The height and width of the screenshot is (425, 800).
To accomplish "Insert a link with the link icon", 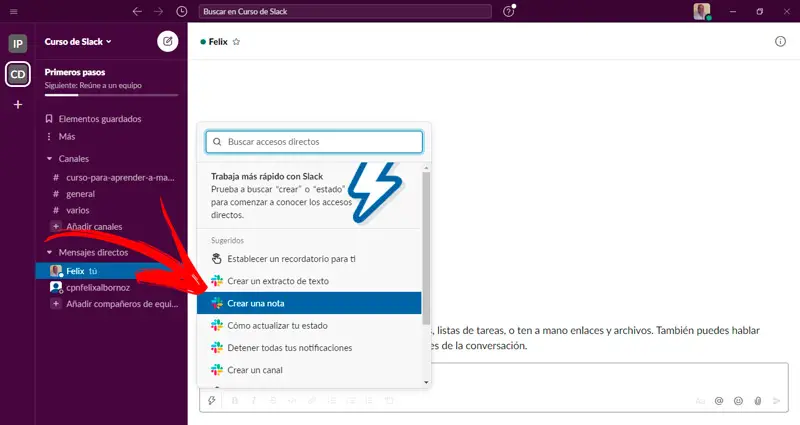I will point(312,401).
